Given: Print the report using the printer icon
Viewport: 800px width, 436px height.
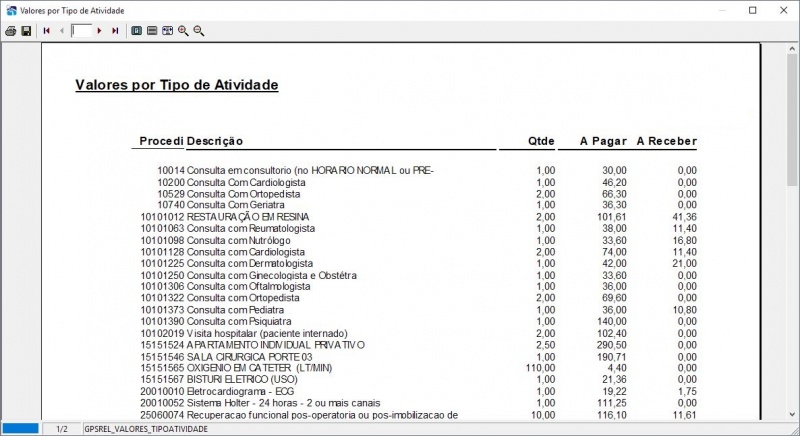Looking at the screenshot, I should coord(10,31).
